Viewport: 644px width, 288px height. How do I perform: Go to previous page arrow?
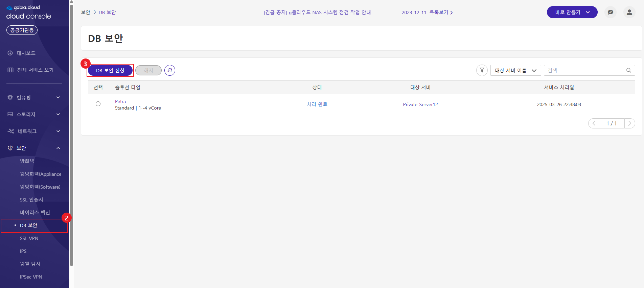594,123
